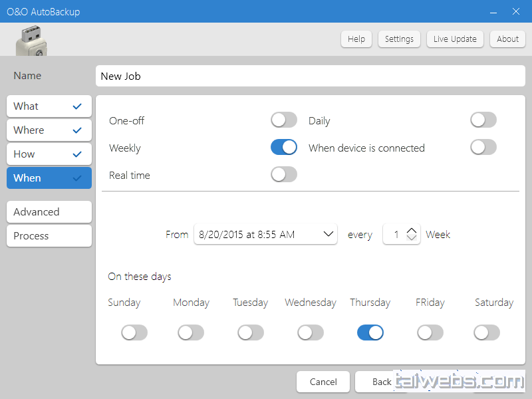This screenshot has height=399, width=532.
Task: Decrease week interval with down arrow
Action: (412, 239)
